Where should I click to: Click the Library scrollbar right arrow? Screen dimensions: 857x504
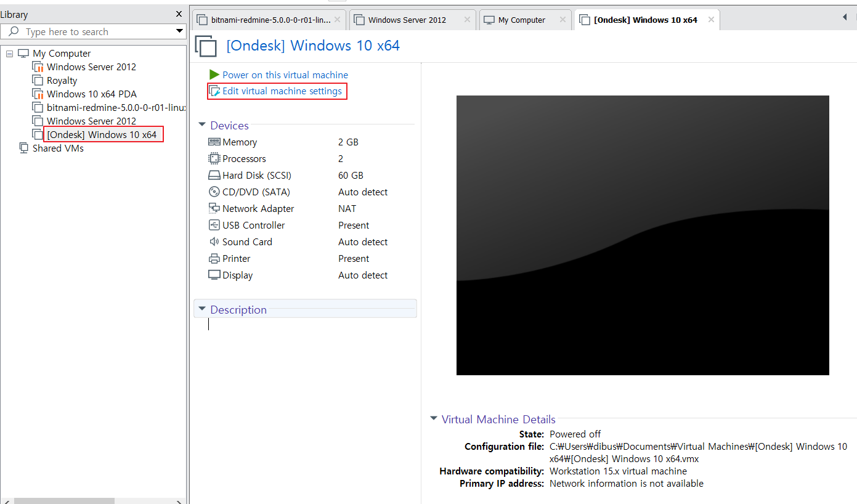coord(179,500)
